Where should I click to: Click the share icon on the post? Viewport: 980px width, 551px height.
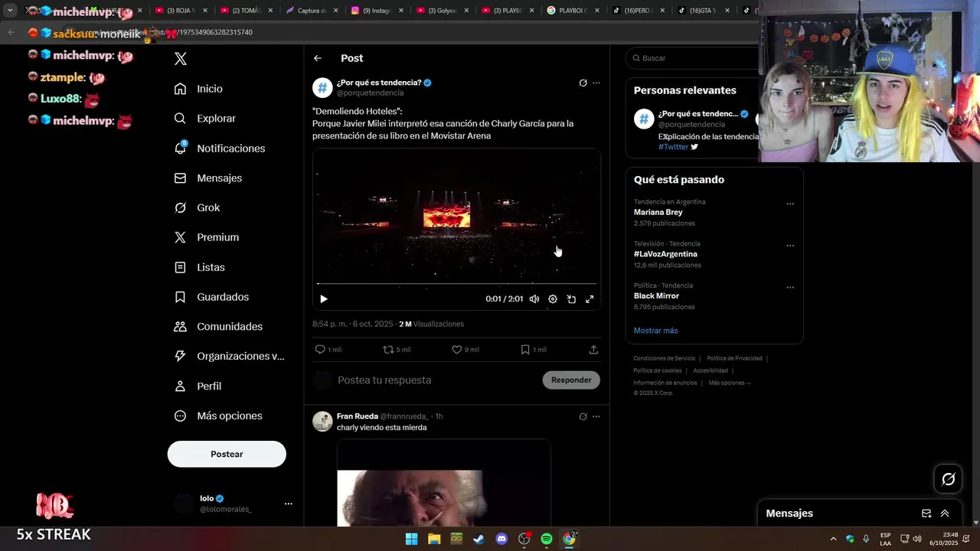(593, 350)
